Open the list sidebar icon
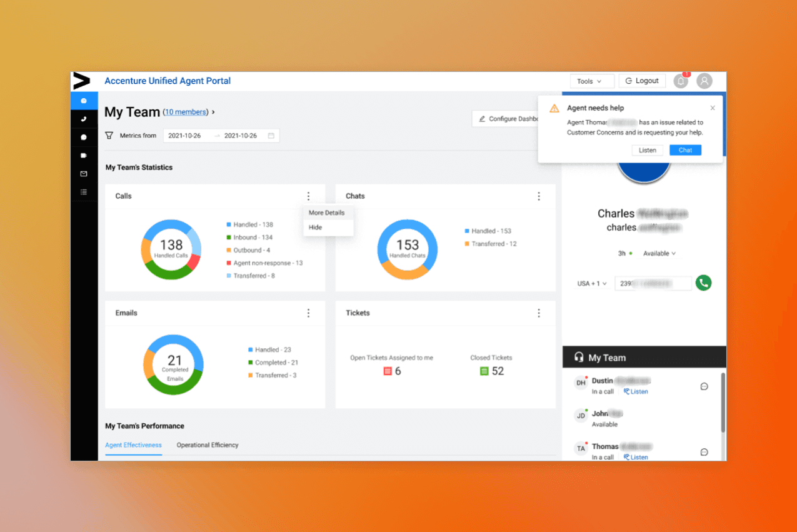The width and height of the screenshot is (797, 532). (x=84, y=192)
